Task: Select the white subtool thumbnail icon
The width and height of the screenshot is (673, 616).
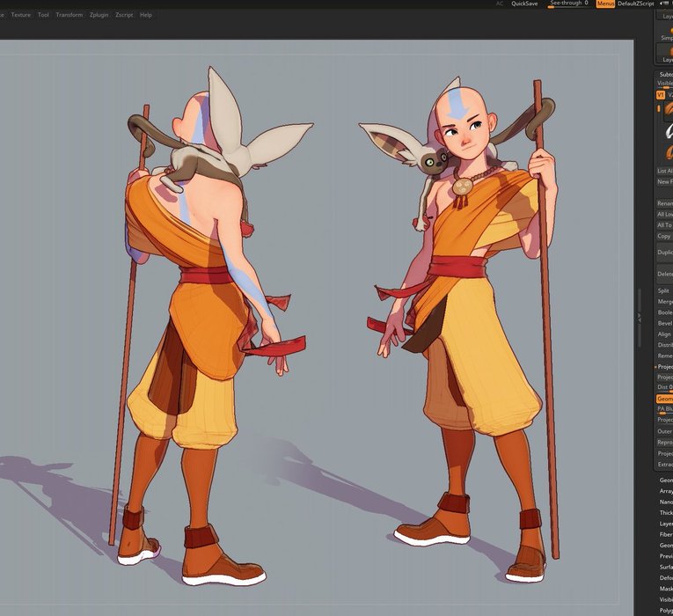Action: [668, 131]
